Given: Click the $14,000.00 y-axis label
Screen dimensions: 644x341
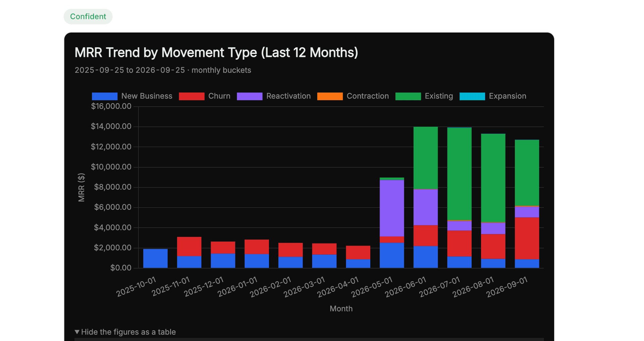Looking at the screenshot, I should 111,126.
